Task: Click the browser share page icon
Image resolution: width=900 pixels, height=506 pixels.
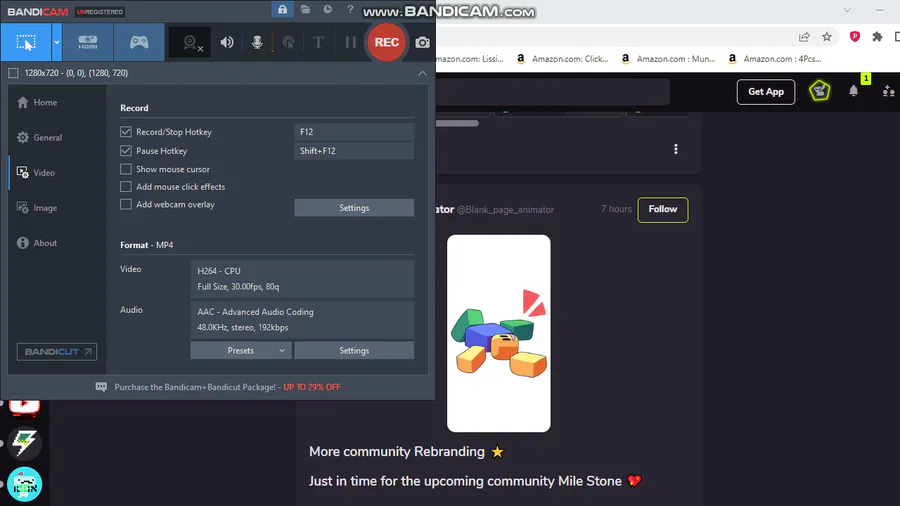Action: click(804, 37)
